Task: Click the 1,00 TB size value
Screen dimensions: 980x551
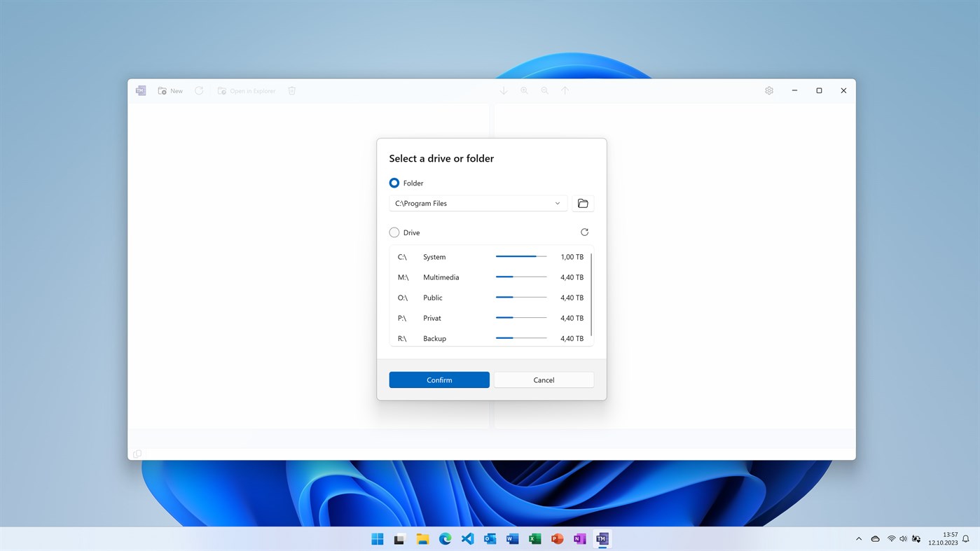Action: [x=572, y=257]
